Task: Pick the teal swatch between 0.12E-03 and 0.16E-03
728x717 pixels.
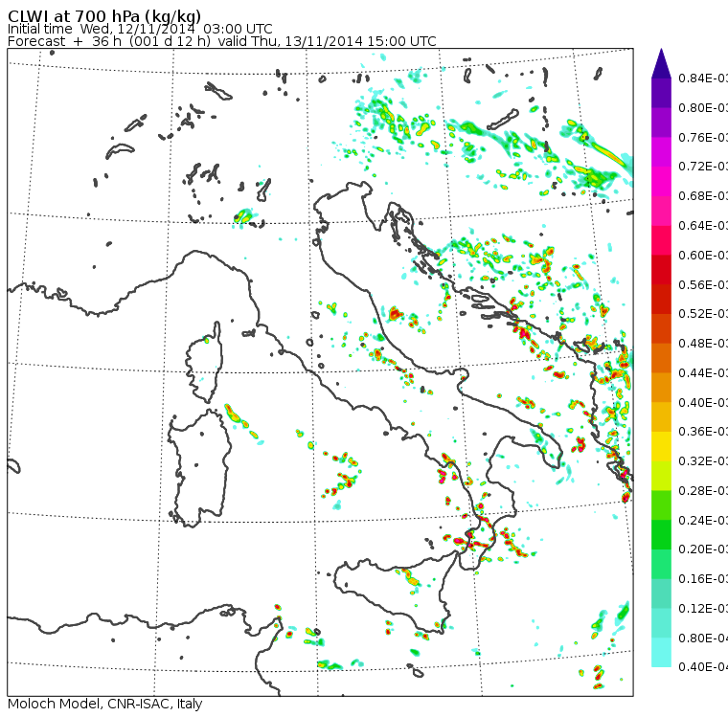Action: (661, 594)
